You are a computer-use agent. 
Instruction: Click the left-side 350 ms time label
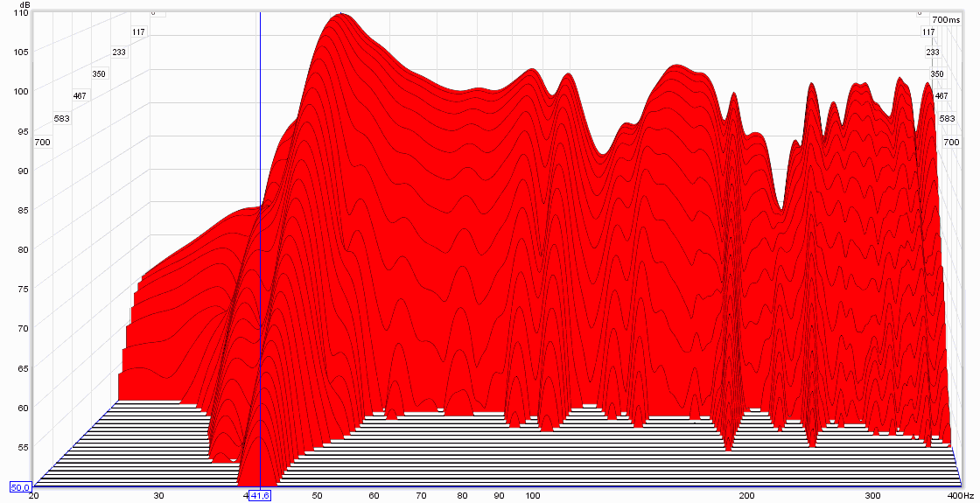pyautogui.click(x=99, y=74)
